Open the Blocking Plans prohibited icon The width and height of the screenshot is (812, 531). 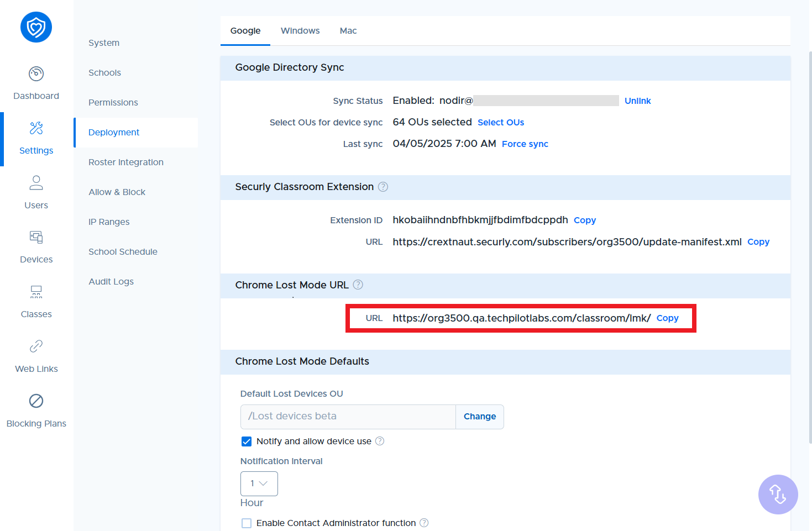[36, 401]
